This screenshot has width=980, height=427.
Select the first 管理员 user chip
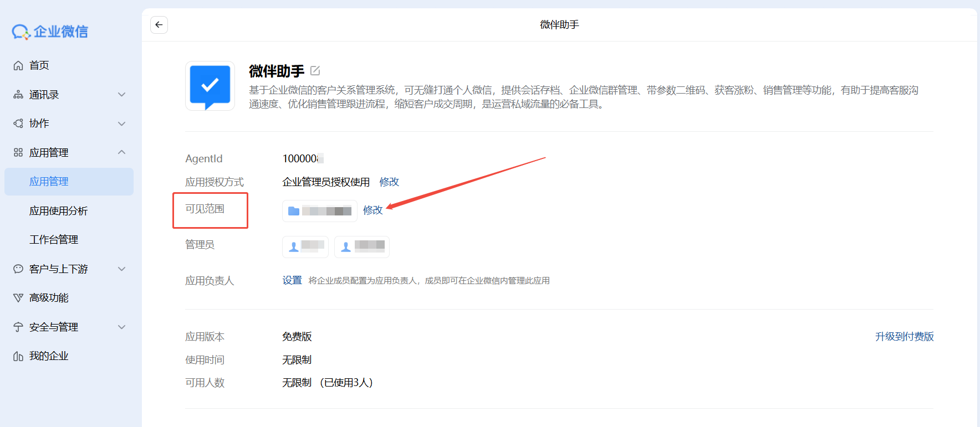point(305,247)
